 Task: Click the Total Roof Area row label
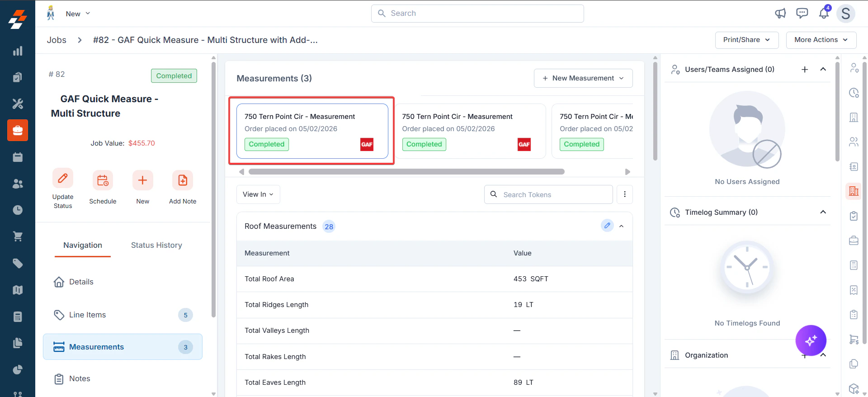click(x=269, y=279)
